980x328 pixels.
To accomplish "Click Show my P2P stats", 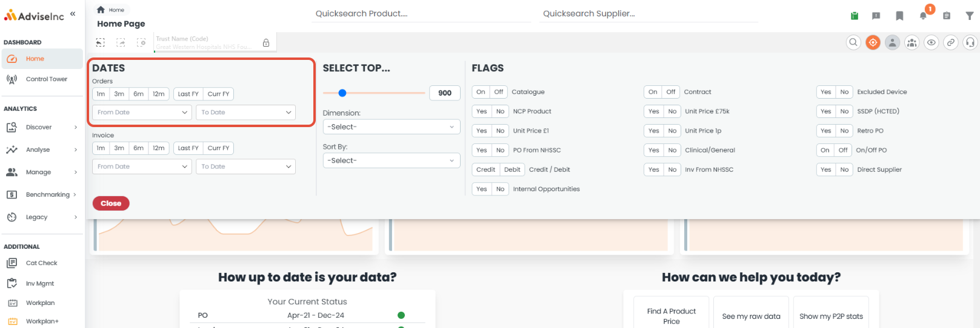I will [831, 316].
